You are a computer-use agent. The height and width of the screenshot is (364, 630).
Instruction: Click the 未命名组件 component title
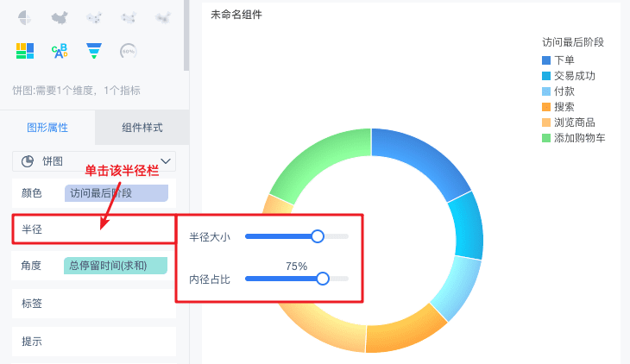(236, 15)
